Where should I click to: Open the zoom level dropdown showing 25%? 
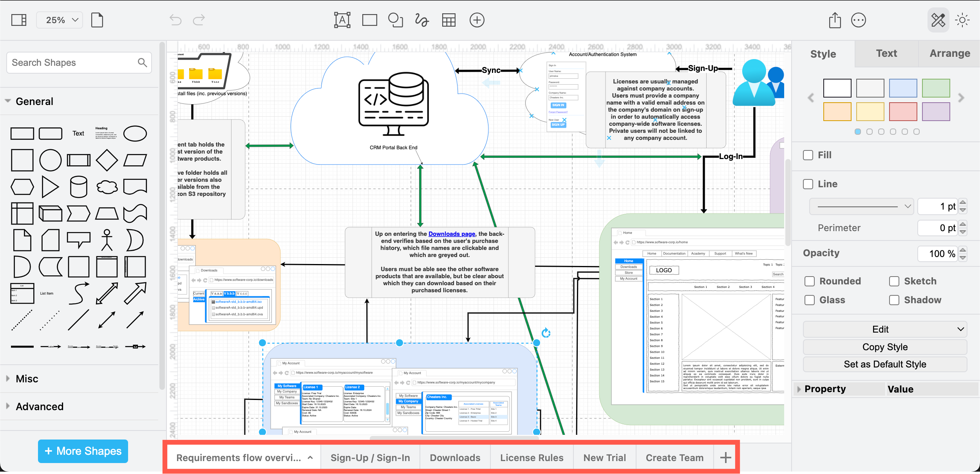point(59,20)
